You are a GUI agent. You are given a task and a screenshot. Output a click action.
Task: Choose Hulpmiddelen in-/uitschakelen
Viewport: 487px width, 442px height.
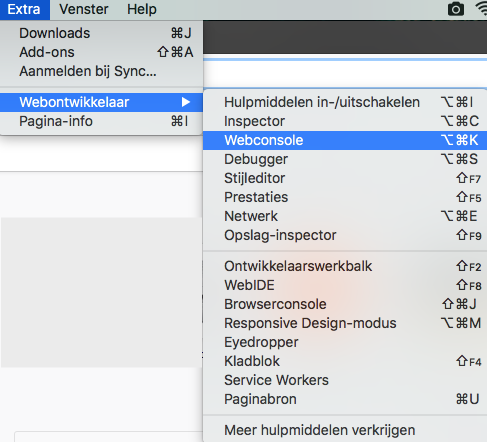point(345,102)
